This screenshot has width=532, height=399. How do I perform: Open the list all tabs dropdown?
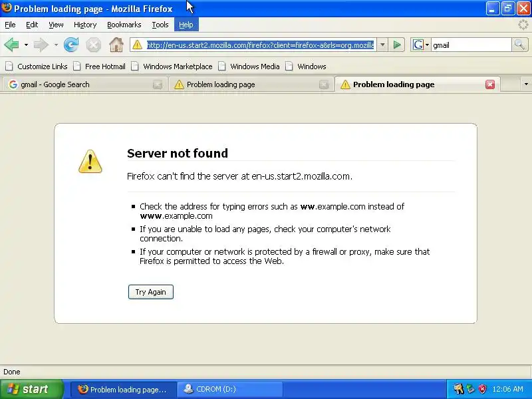pos(526,84)
